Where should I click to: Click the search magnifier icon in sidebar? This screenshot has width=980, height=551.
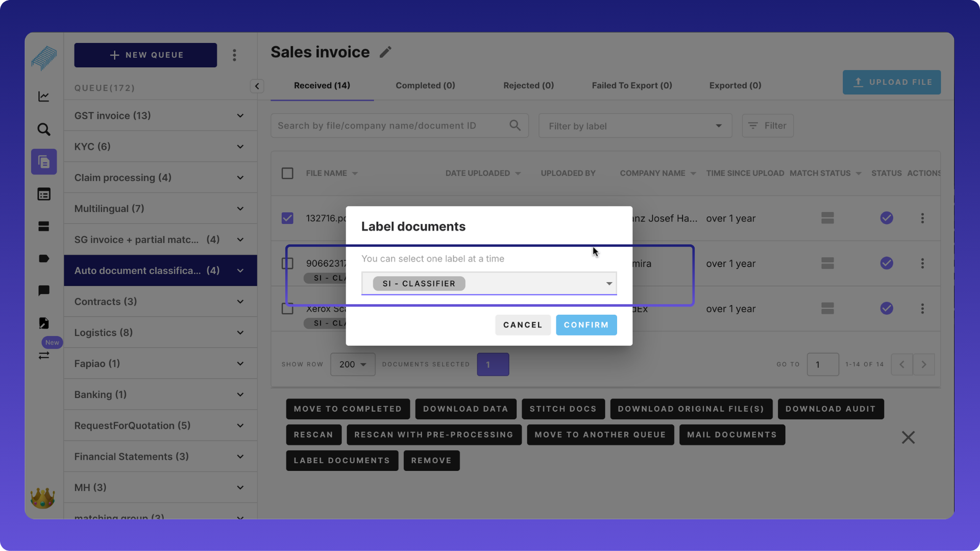tap(44, 129)
